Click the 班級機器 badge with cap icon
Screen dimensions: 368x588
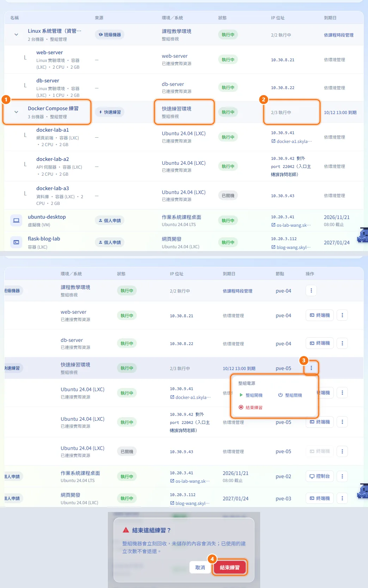[x=110, y=35]
